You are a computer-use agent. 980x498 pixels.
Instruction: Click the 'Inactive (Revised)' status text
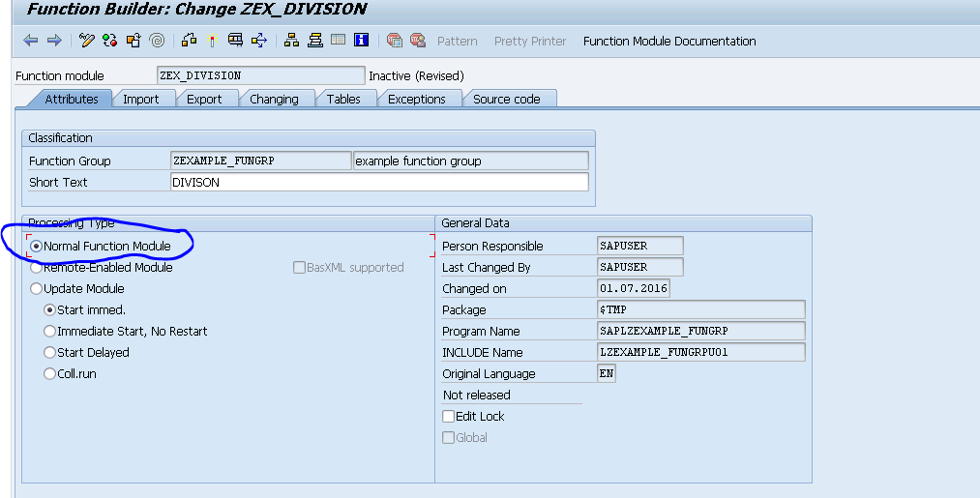click(x=416, y=76)
